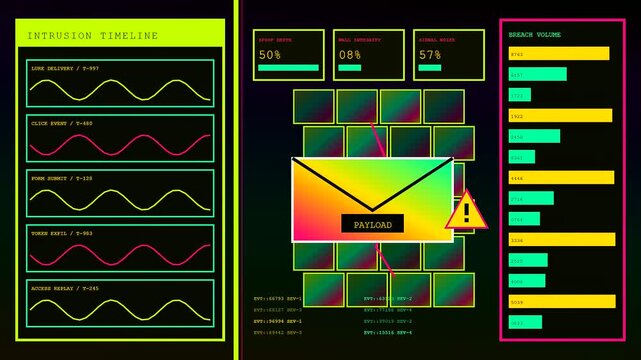The height and width of the screenshot is (360, 641).
Task: Click the Click Event / T-480 label
Action: (x=62, y=123)
